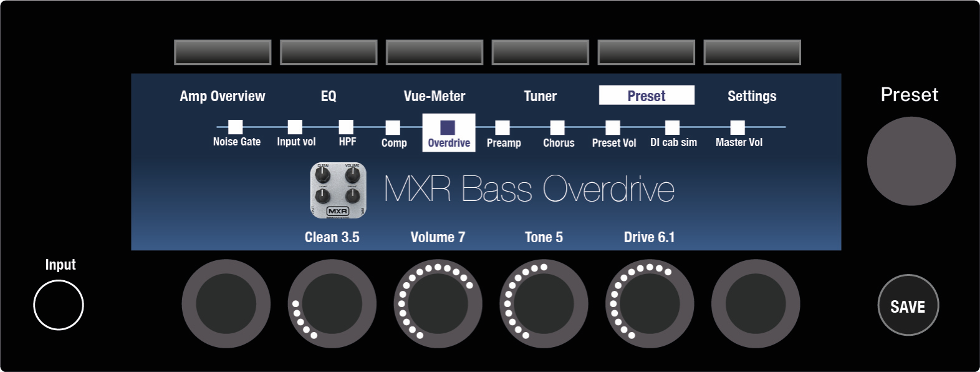Click the first unlit knob on the left
Viewport: 980px width, 372px height.
coord(226,303)
